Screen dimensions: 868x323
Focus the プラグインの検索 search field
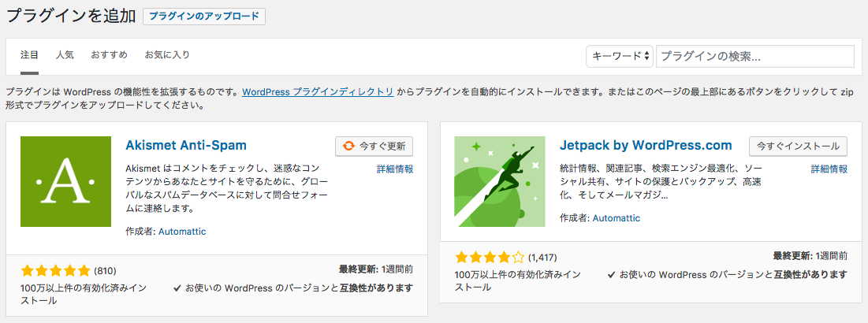[x=755, y=57]
